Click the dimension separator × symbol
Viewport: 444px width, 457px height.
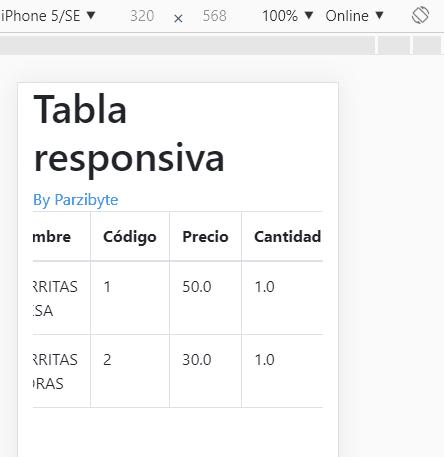tap(178, 18)
